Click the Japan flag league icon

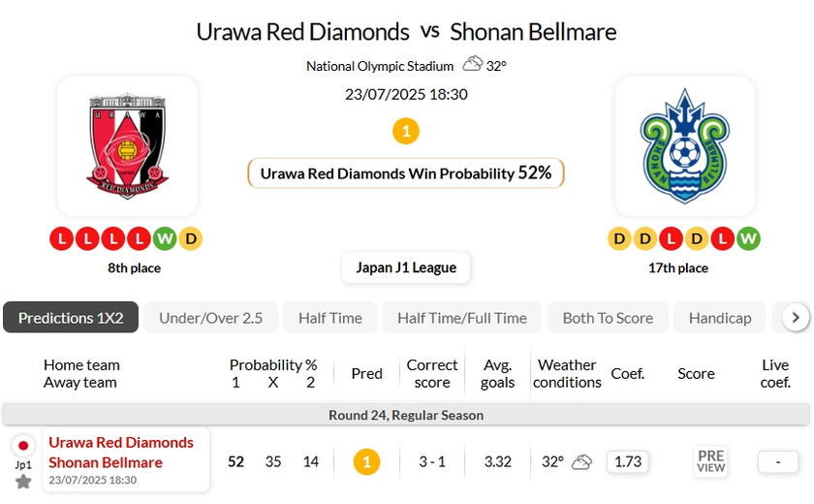point(23,446)
